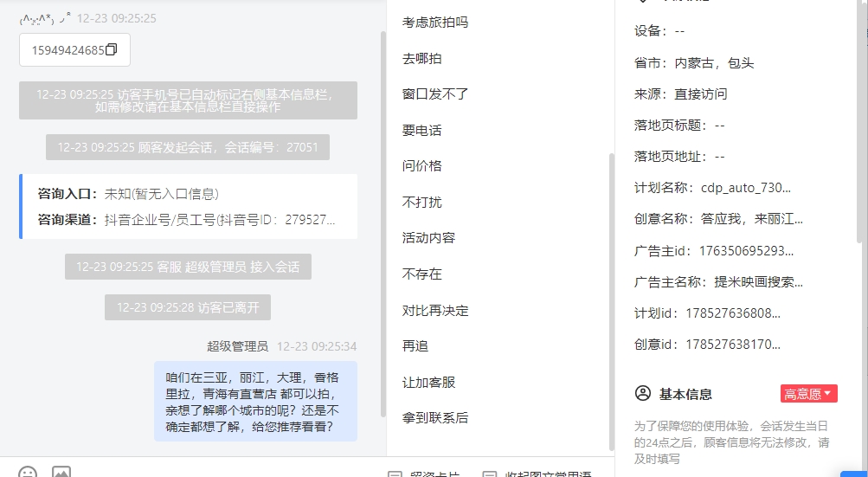Select the quick reply 考虑旅拍吗

tap(435, 23)
